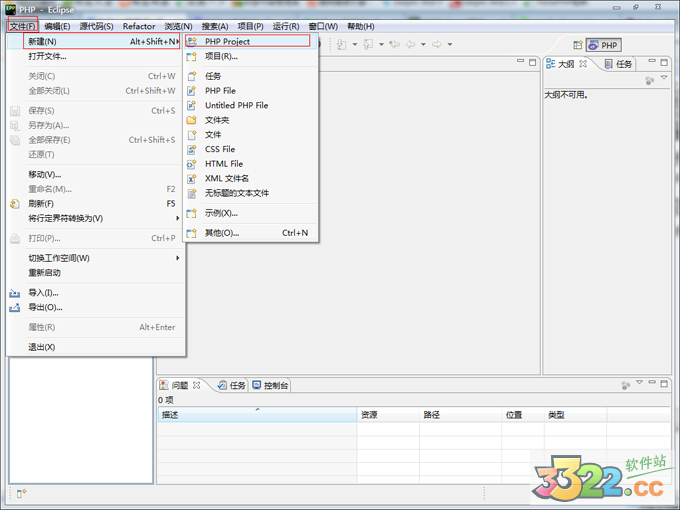The height and width of the screenshot is (510, 680).
Task: Click the Open Perspective icon
Action: coord(578,45)
